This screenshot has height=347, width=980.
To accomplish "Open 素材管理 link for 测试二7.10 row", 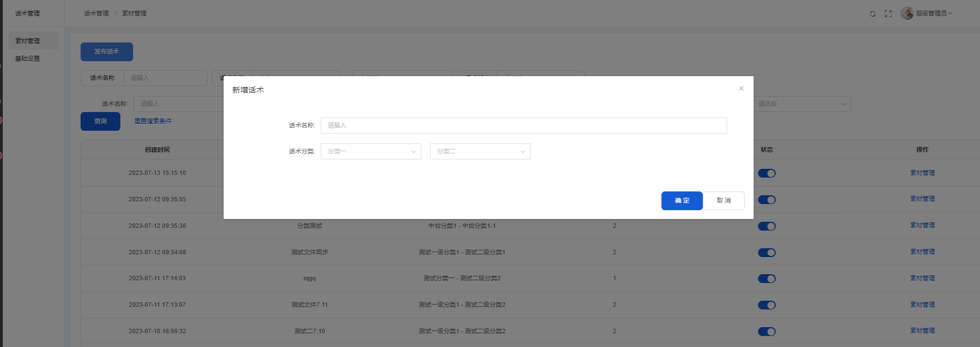I will (x=922, y=330).
